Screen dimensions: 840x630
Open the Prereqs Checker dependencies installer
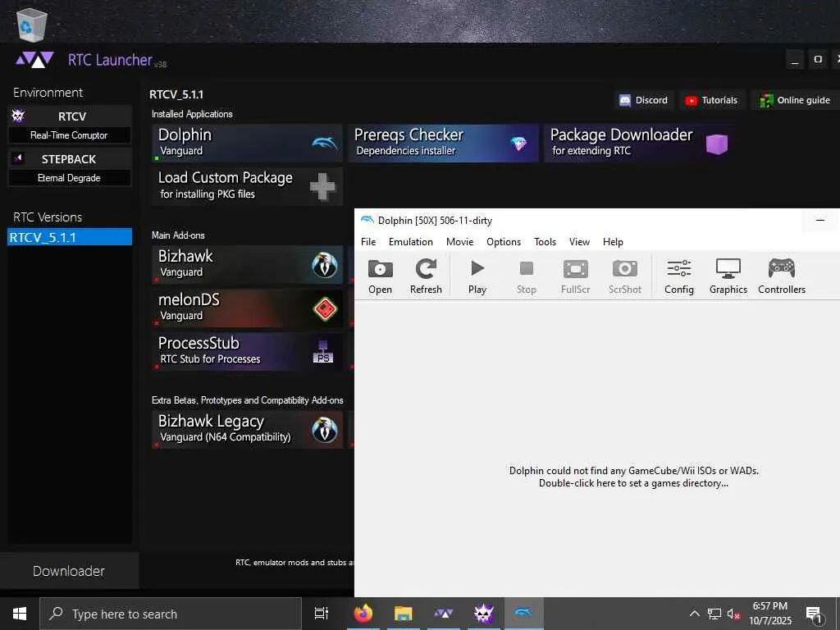click(443, 143)
